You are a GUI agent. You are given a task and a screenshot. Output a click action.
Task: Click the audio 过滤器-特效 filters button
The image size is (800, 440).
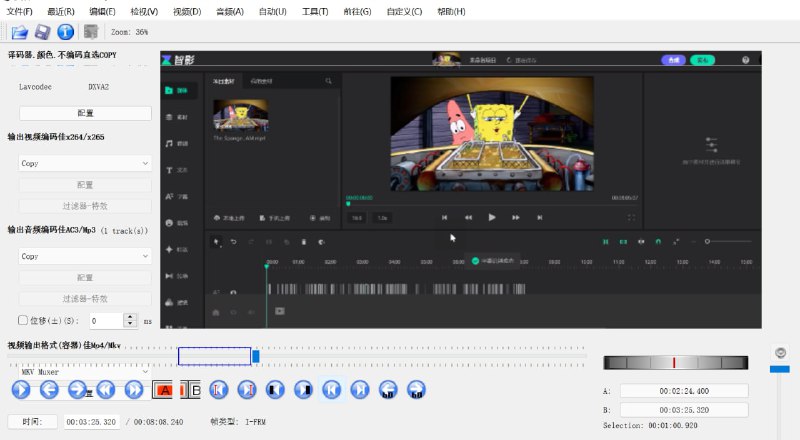[85, 299]
